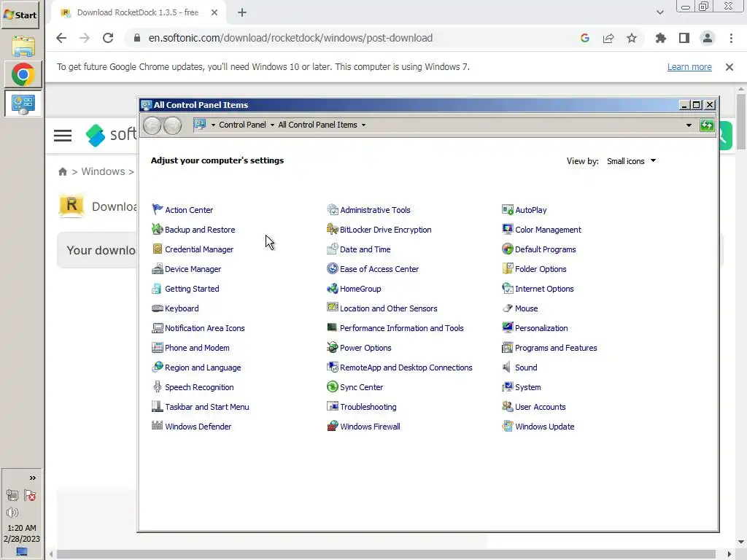Open a new Chrome tab
Image resolution: width=747 pixels, height=560 pixels.
pyautogui.click(x=242, y=12)
